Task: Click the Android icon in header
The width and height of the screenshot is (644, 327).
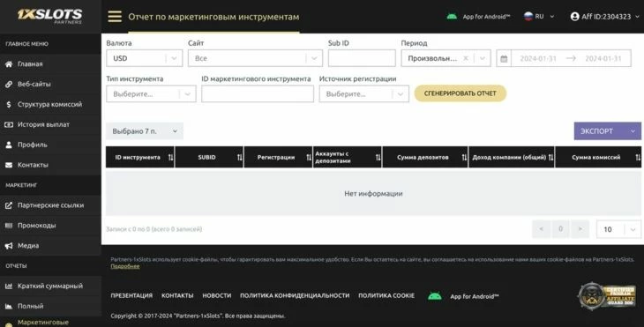Action: (452, 17)
